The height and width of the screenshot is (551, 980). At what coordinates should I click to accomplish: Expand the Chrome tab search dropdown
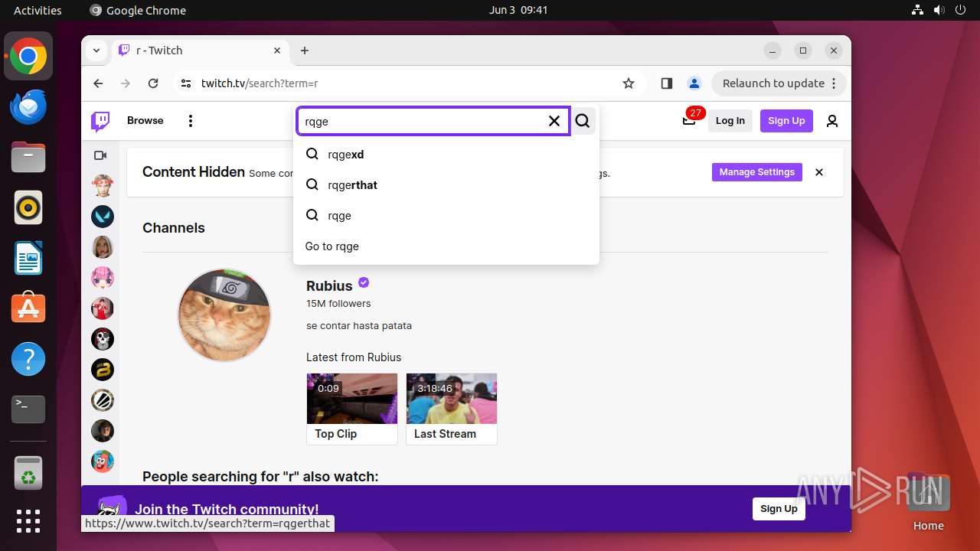[96, 51]
